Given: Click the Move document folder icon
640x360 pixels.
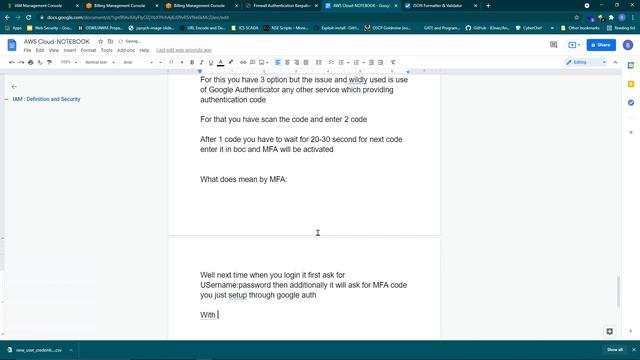Looking at the screenshot, I should pos(110,41).
